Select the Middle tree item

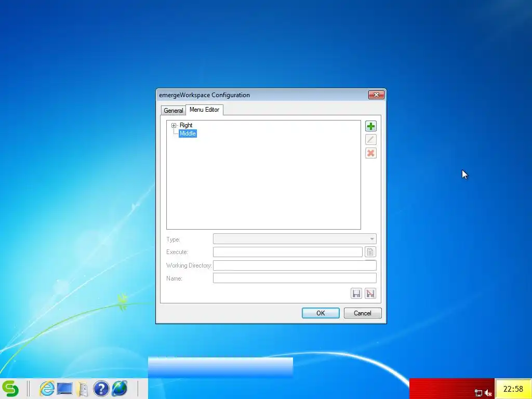click(x=188, y=134)
